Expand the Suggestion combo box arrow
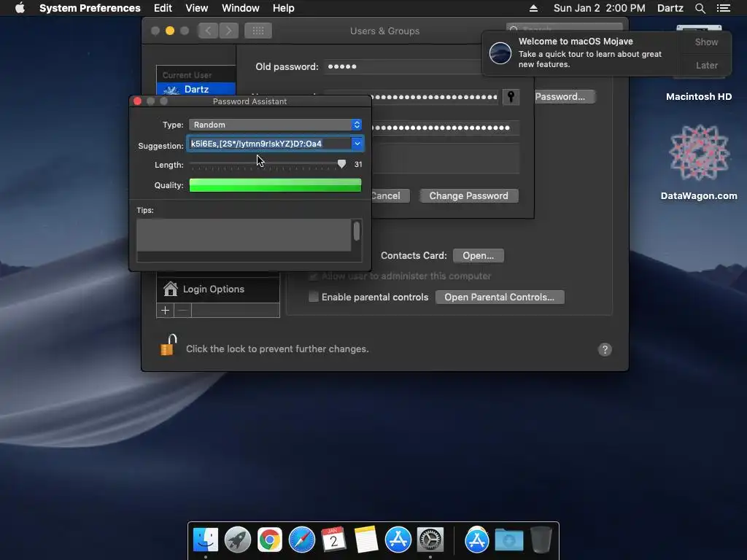Screen dimensions: 747x560 [357, 144]
